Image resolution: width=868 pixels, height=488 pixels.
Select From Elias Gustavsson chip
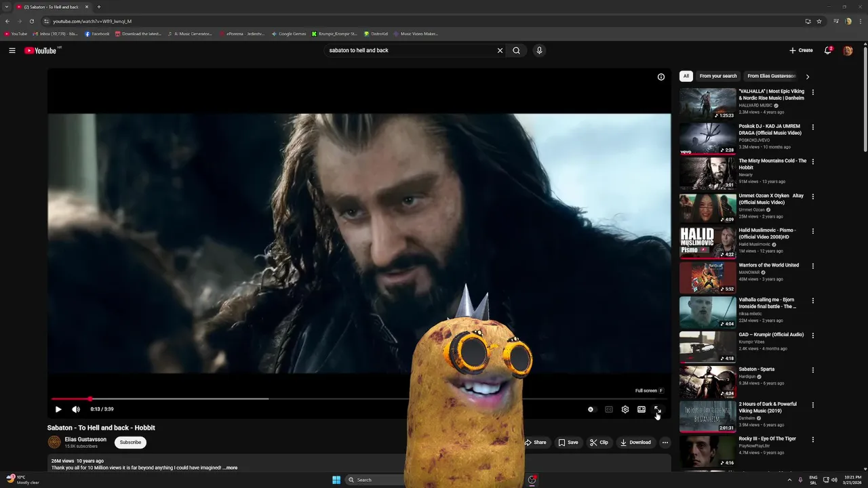tap(771, 76)
